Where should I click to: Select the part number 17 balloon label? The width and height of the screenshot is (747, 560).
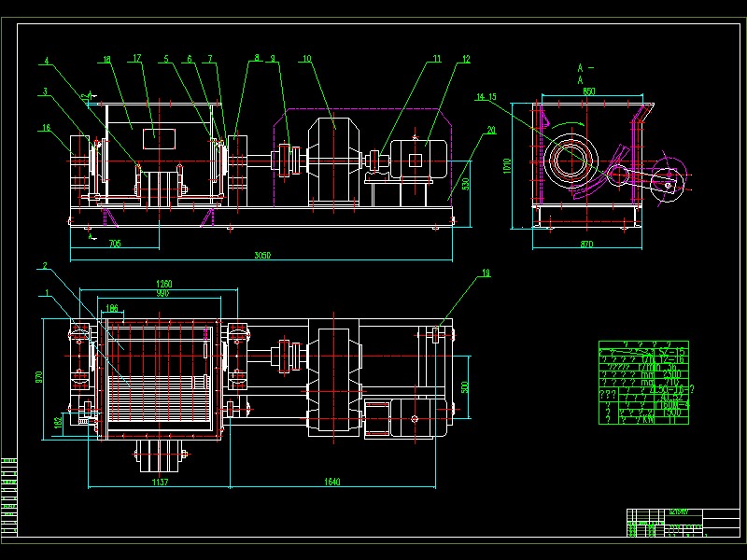pos(136,59)
